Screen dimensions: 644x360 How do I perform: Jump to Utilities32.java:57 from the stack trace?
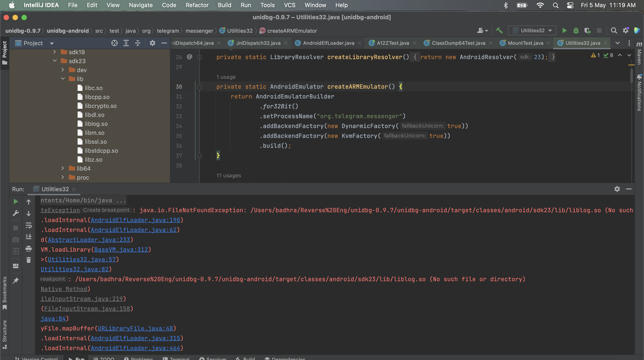coord(82,259)
